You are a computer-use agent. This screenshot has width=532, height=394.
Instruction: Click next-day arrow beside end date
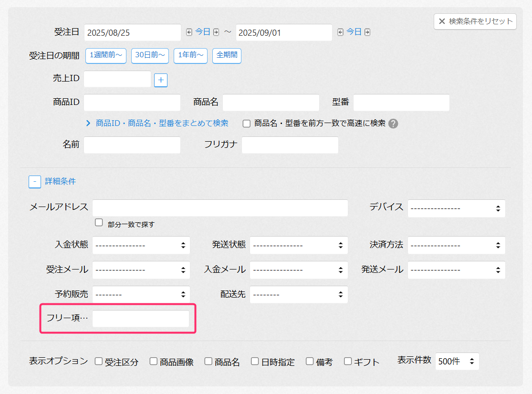tap(367, 32)
